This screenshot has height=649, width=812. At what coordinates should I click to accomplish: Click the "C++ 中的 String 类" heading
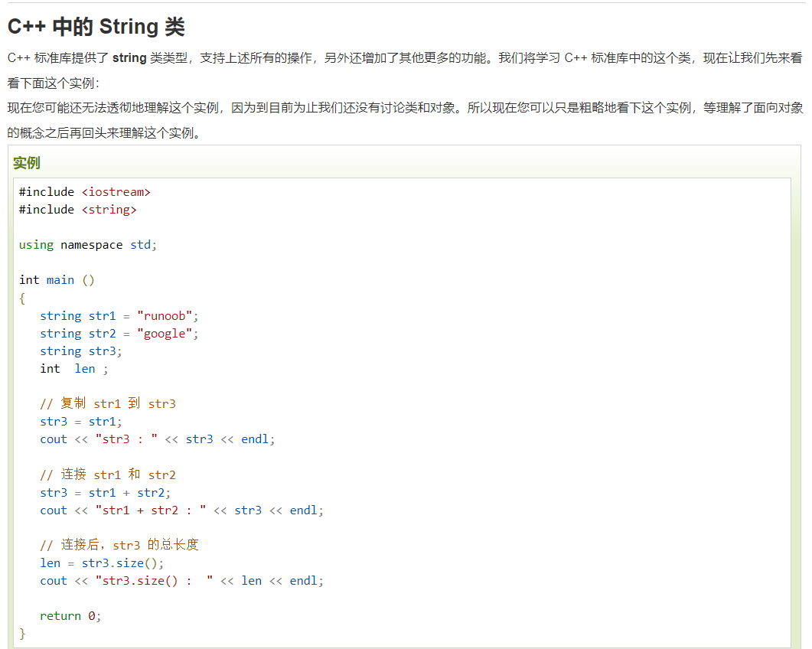coord(96,28)
